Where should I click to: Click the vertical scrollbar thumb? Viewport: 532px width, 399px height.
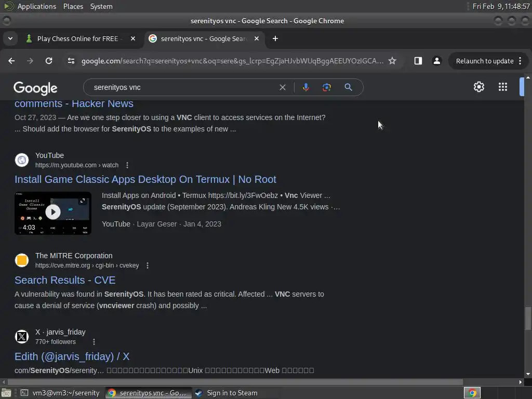tap(528, 318)
